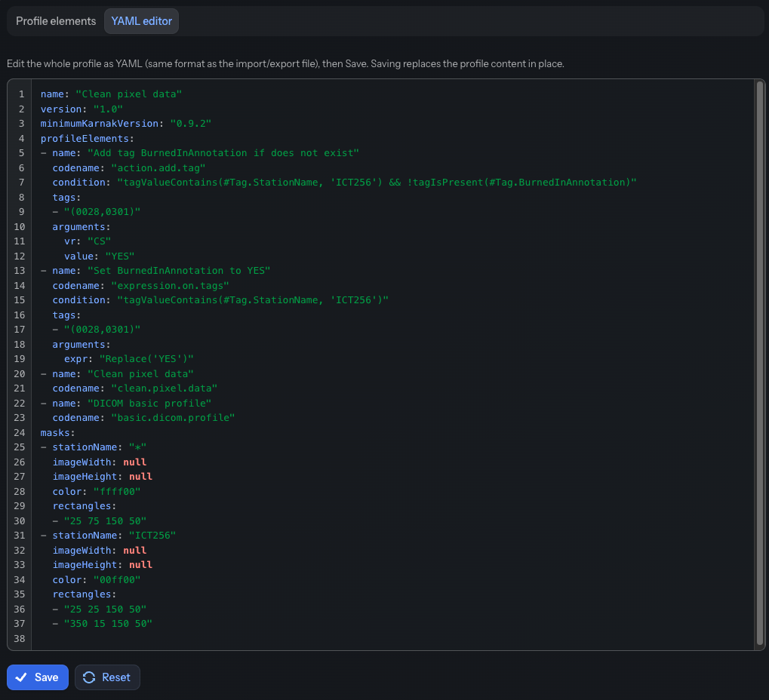This screenshot has width=769, height=700.
Task: Click the rectangle "350 15 150 50"
Action: point(108,624)
